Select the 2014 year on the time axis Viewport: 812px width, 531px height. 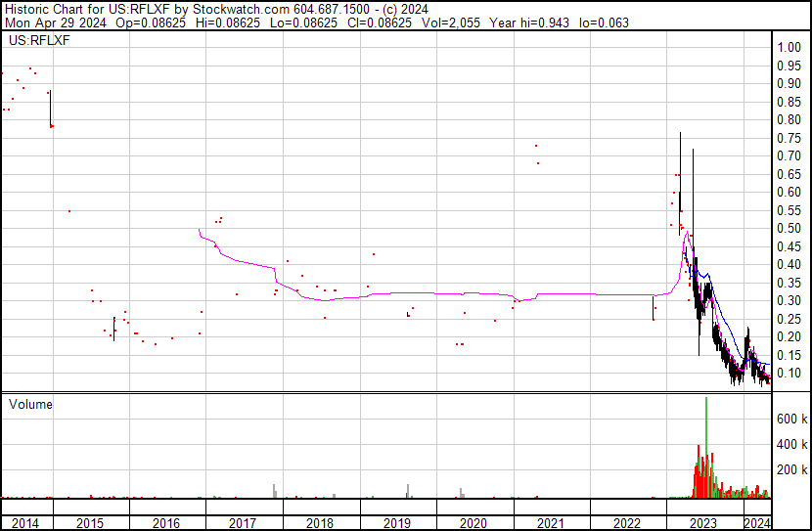26,523
